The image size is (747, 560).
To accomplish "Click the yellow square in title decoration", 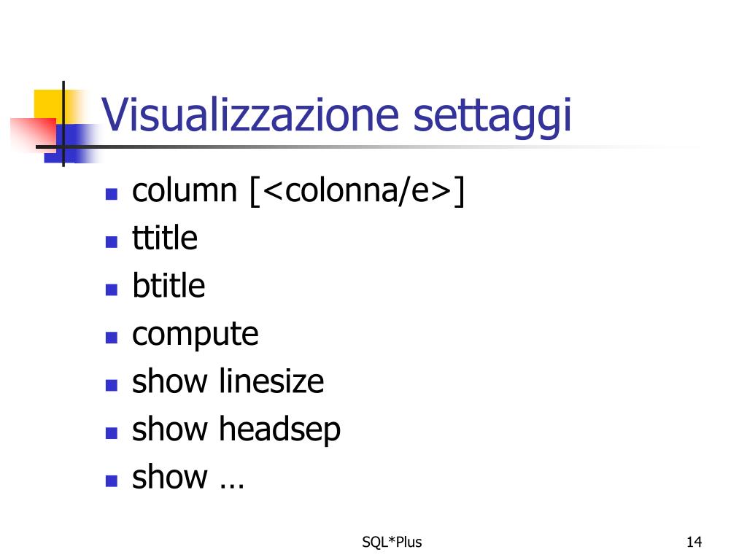I will point(50,106).
